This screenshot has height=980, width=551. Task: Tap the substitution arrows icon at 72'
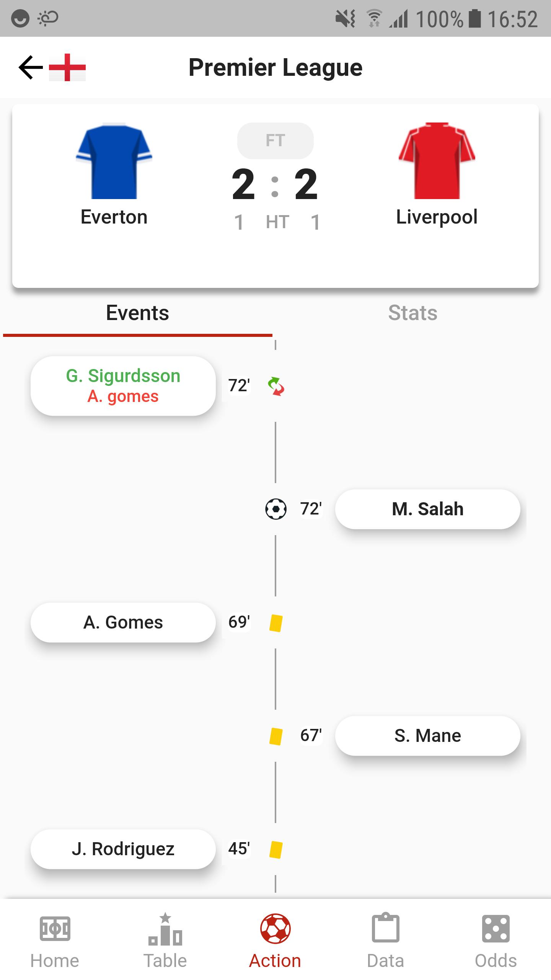[x=276, y=386]
